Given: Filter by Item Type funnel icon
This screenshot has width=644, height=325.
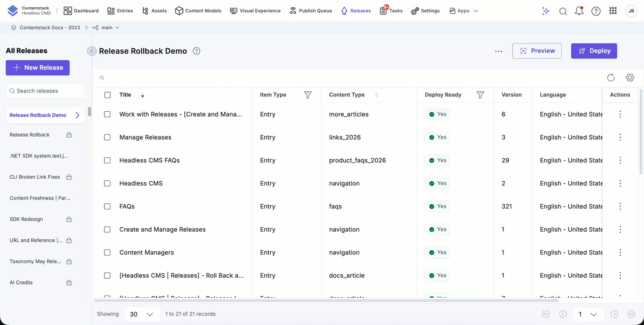Looking at the screenshot, I should [308, 95].
